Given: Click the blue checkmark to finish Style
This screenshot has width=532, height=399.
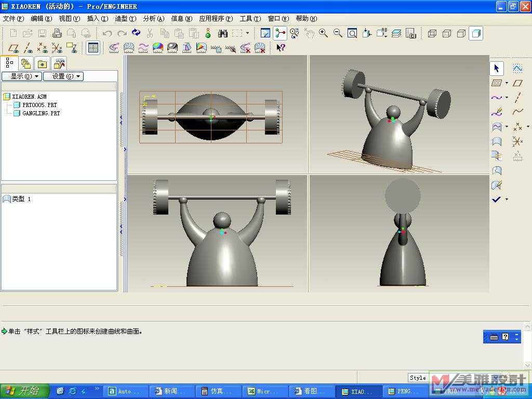Looking at the screenshot, I should point(497,199).
